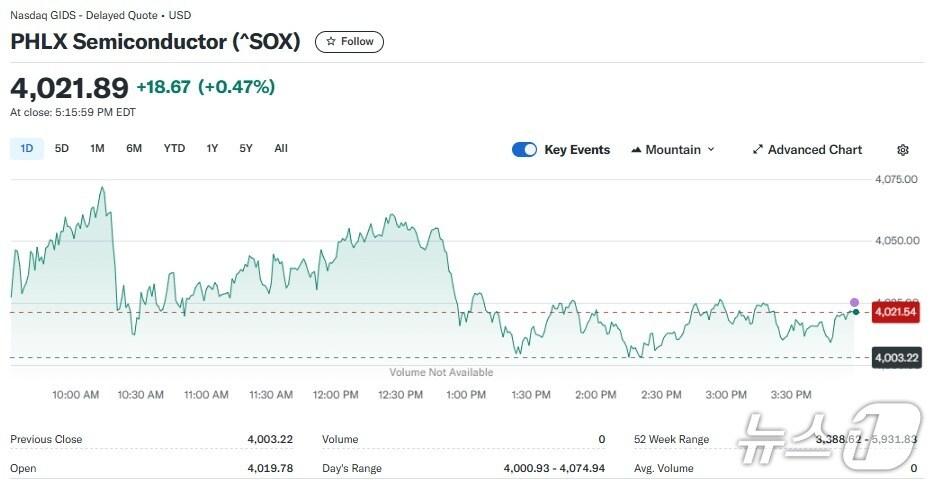Click the Mountain chart type icon

pos(636,150)
